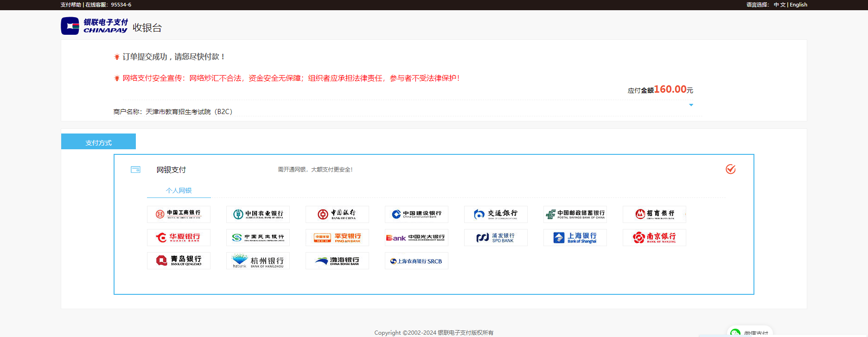Screen dimensions: 868x337
Task: Choose Bank of Shanghai (上海银行)
Action: coord(575,237)
